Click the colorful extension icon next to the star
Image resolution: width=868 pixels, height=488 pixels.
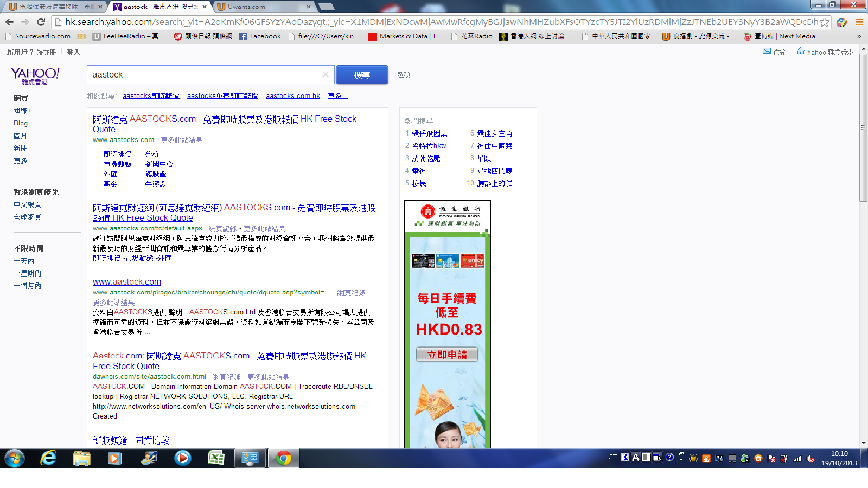point(842,22)
